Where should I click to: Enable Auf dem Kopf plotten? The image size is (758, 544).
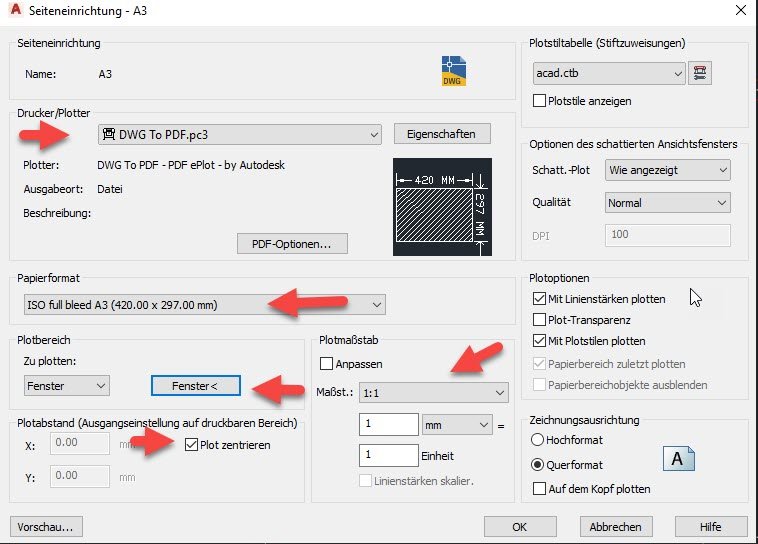(539, 488)
